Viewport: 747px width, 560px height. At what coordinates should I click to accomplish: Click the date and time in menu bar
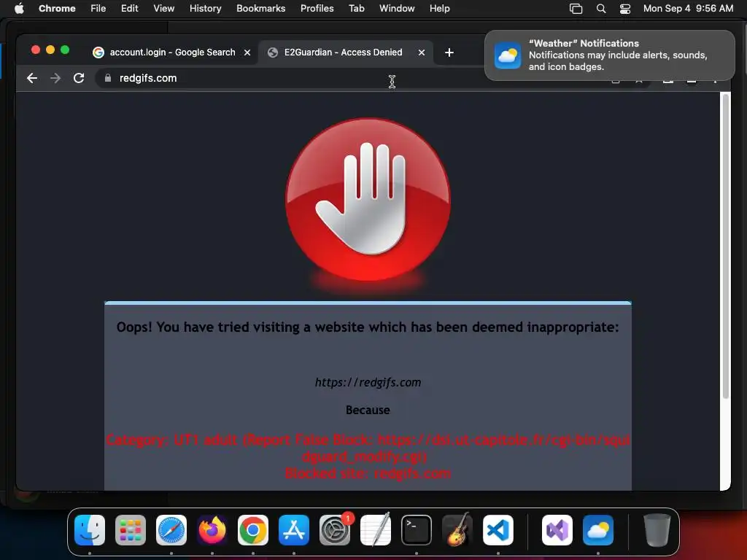(689, 9)
